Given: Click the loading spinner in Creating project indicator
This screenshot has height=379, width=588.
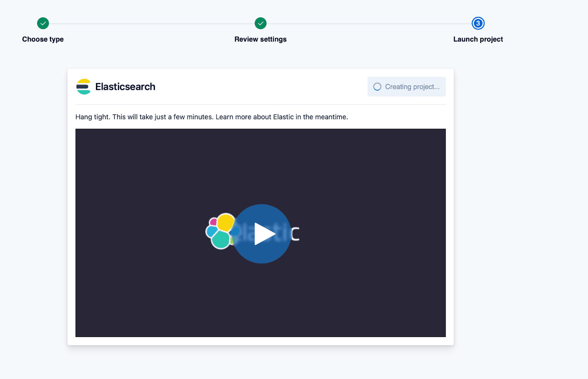Looking at the screenshot, I should [x=377, y=86].
